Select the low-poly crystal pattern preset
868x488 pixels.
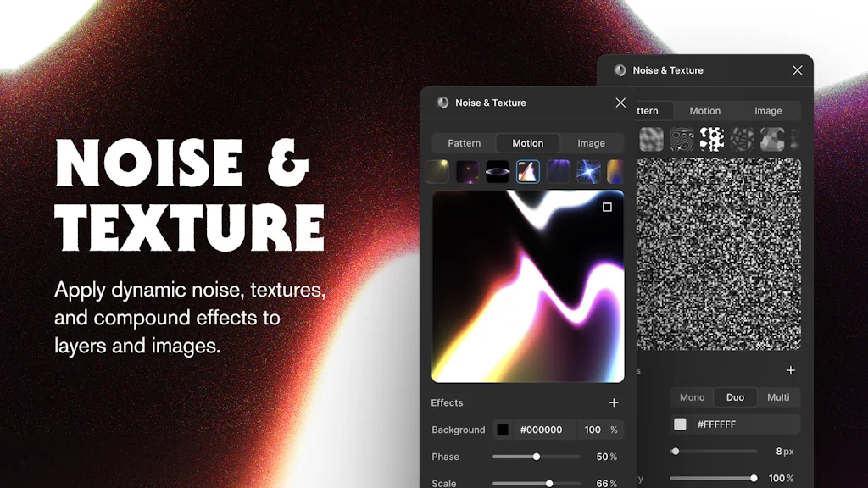tap(771, 139)
